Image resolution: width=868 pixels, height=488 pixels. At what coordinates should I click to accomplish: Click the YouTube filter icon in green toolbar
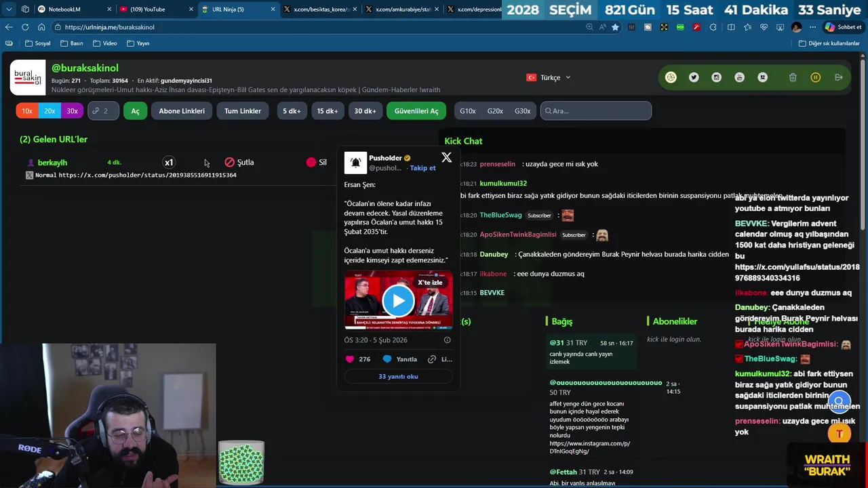(x=739, y=77)
